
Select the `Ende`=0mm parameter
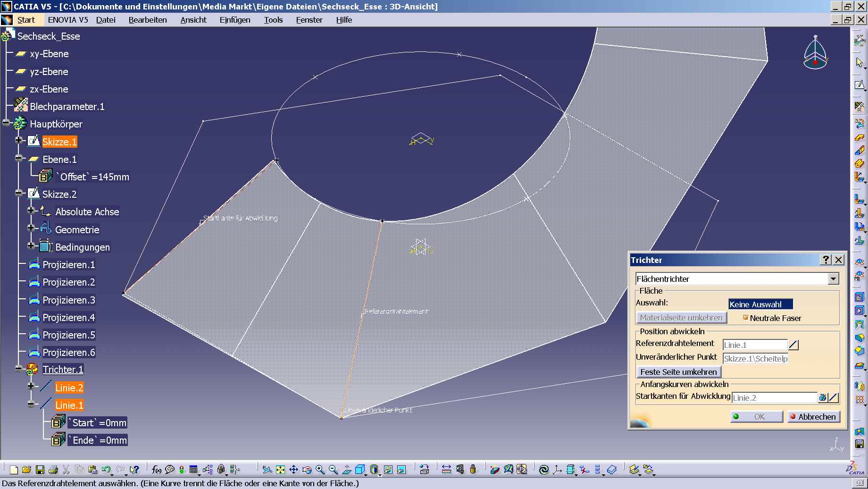click(98, 440)
